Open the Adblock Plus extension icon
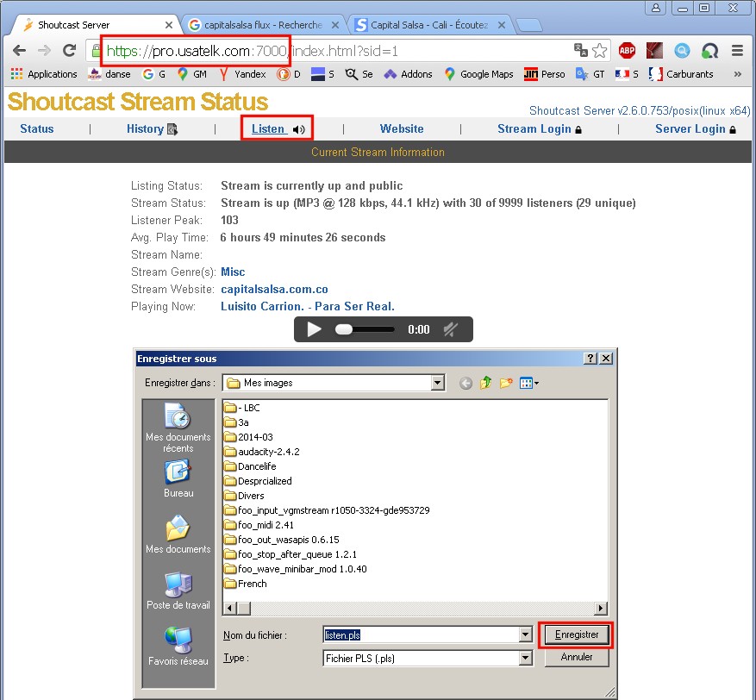Image resolution: width=756 pixels, height=700 pixels. [627, 50]
